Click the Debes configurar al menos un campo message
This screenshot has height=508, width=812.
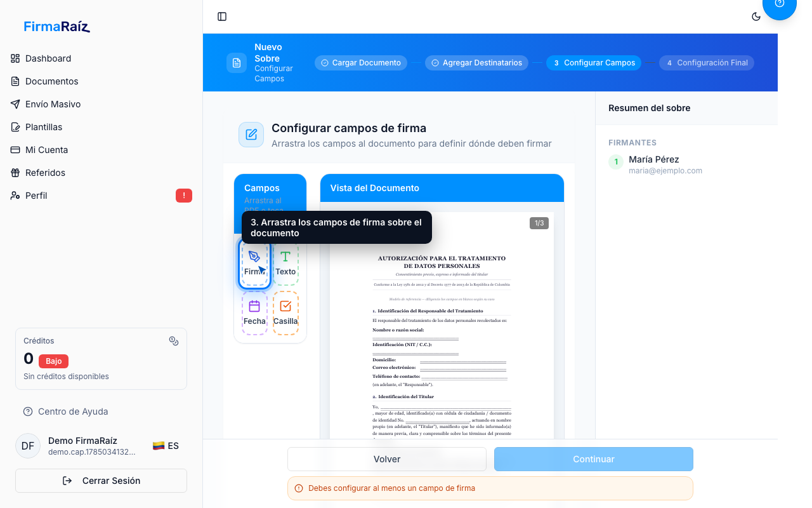click(x=391, y=488)
